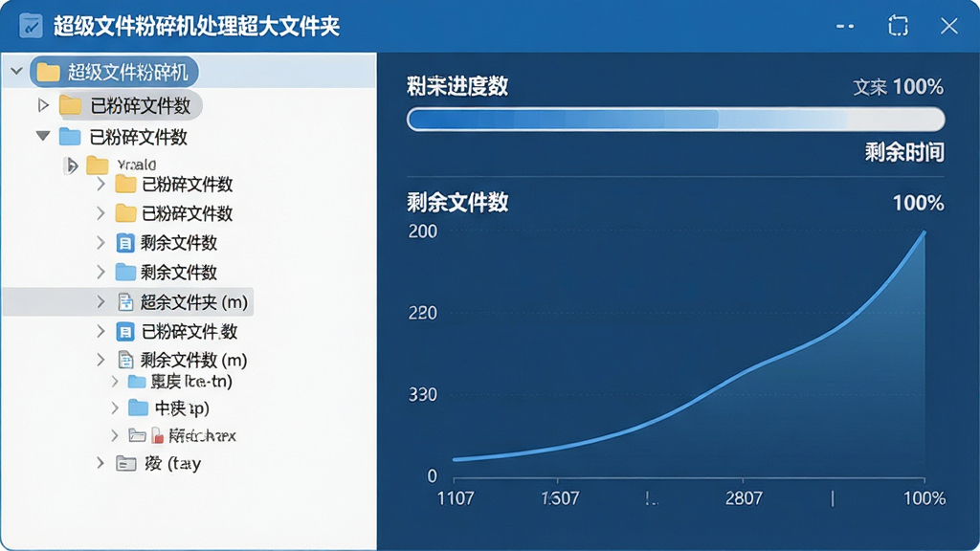Click the yellow folder icon next to the hollow triangle
Image resolution: width=980 pixels, height=551 pixels.
pyautogui.click(x=71, y=105)
